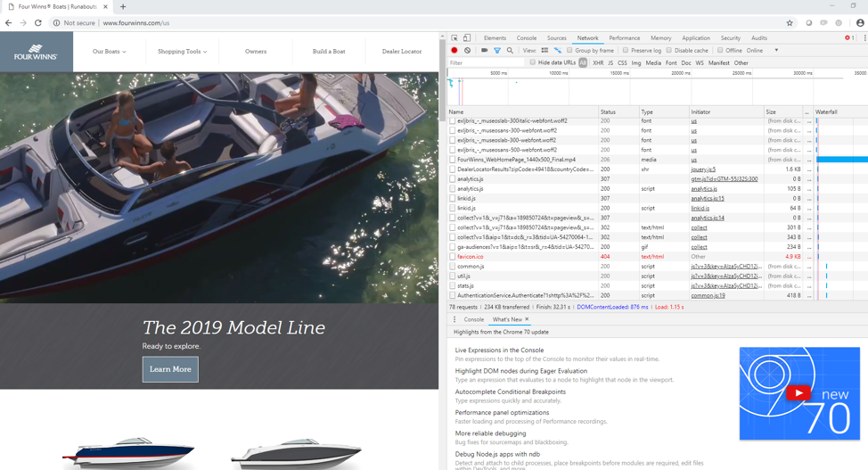Select the stats.js row checkbox
Image resolution: width=868 pixels, height=470 pixels.
coord(453,286)
